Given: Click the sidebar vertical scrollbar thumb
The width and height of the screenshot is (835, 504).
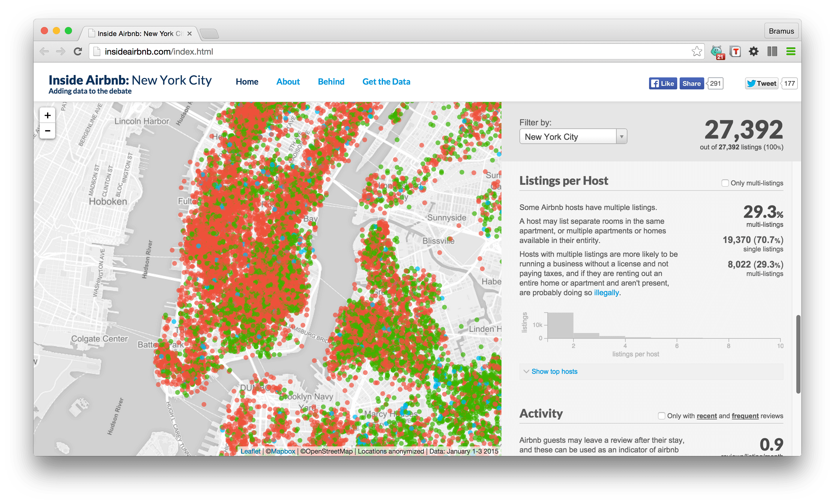Looking at the screenshot, I should coord(798,354).
